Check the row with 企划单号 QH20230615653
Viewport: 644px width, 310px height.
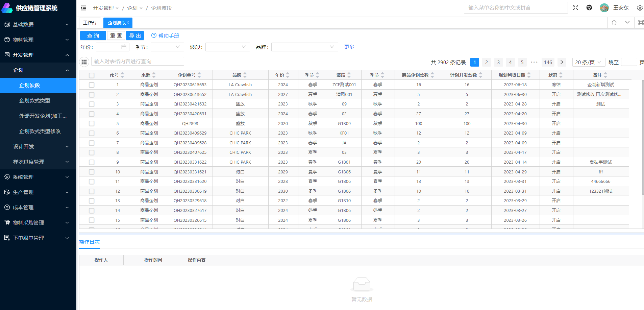click(92, 85)
